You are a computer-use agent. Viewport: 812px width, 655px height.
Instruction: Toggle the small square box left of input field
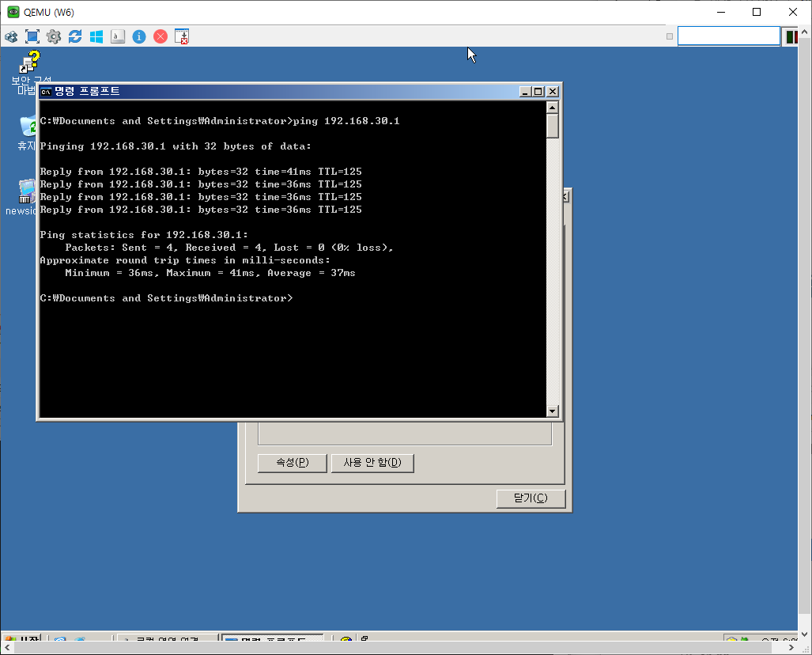tap(670, 36)
